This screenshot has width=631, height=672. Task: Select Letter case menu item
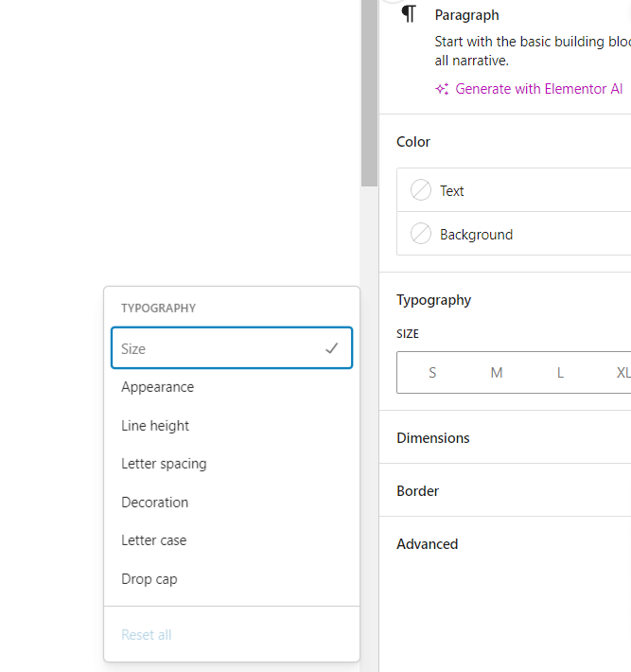[x=231, y=540]
